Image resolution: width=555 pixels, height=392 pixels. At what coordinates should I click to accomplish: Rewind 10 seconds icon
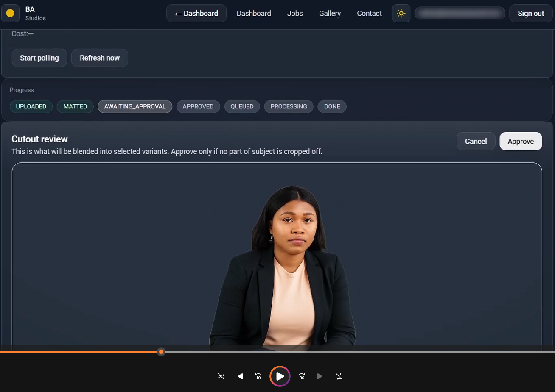(x=258, y=376)
